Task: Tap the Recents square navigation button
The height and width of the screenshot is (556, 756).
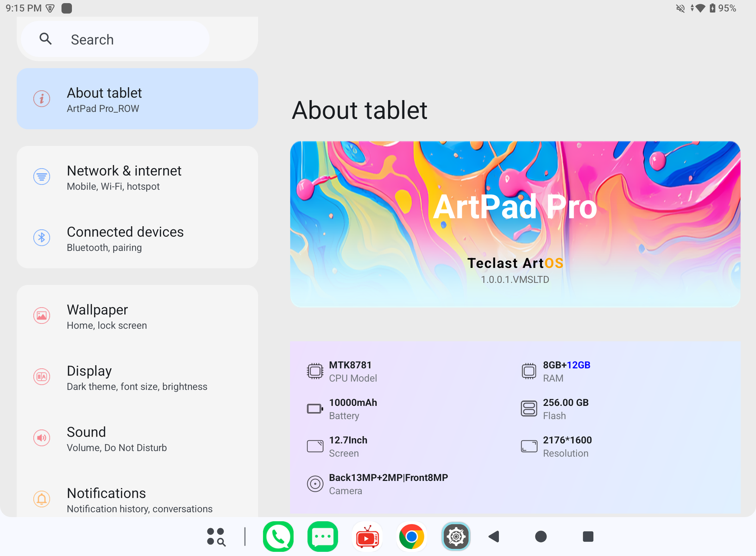Action: pyautogui.click(x=588, y=537)
